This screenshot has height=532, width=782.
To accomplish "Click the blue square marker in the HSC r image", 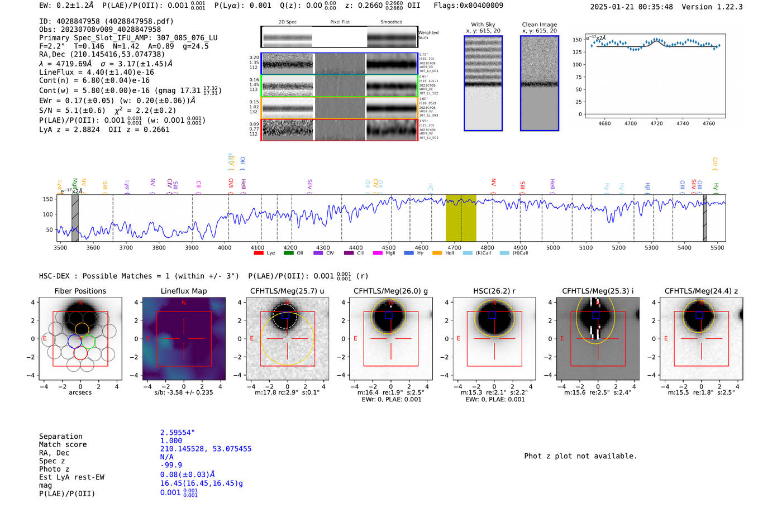I will [x=492, y=315].
